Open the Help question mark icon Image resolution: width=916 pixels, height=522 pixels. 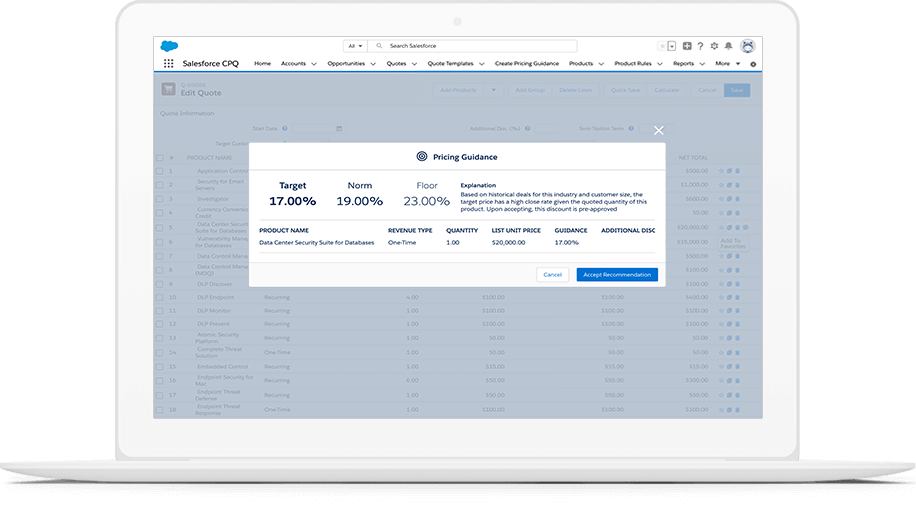(x=700, y=46)
